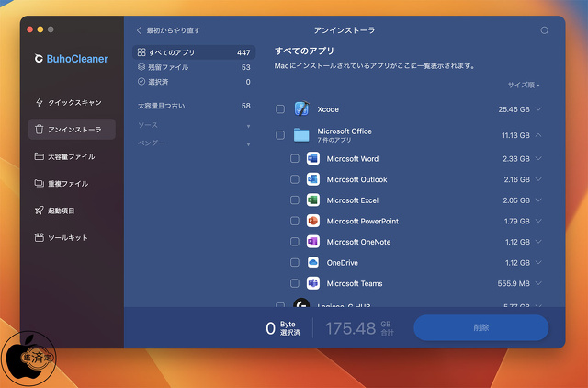Expand Microsoft PowerPoint details chevron
The image size is (588, 388).
click(x=538, y=221)
